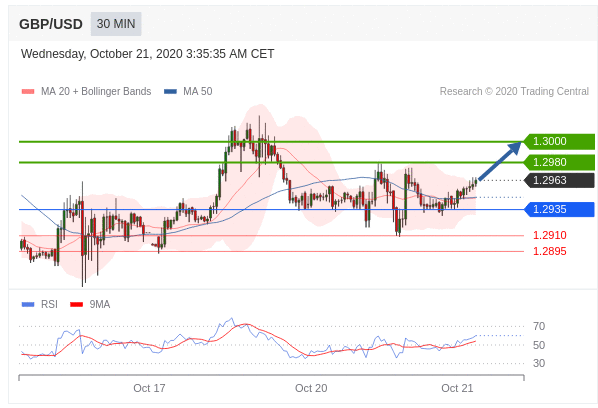This screenshot has height=408, width=598.
Task: Toggle the RSI legend label
Action: (50, 304)
